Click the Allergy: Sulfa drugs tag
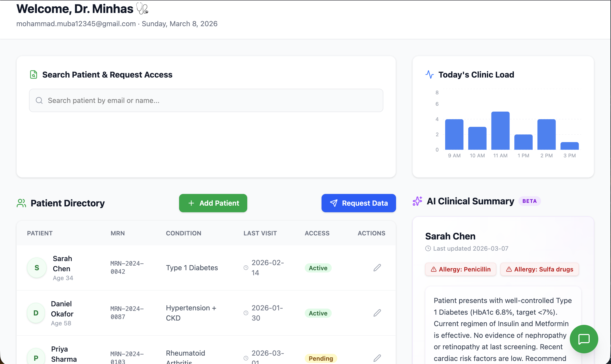 coord(540,269)
